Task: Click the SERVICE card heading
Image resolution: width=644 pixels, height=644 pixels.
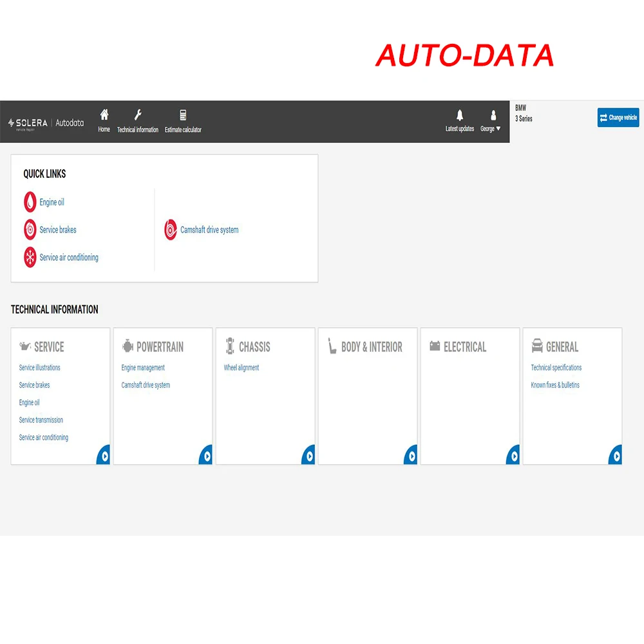Action: (50, 347)
